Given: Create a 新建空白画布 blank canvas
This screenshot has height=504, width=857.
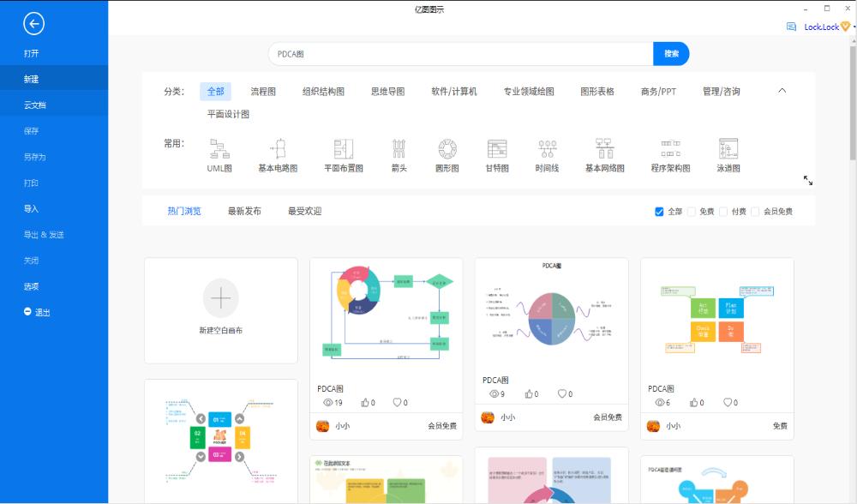Looking at the screenshot, I should (220, 310).
